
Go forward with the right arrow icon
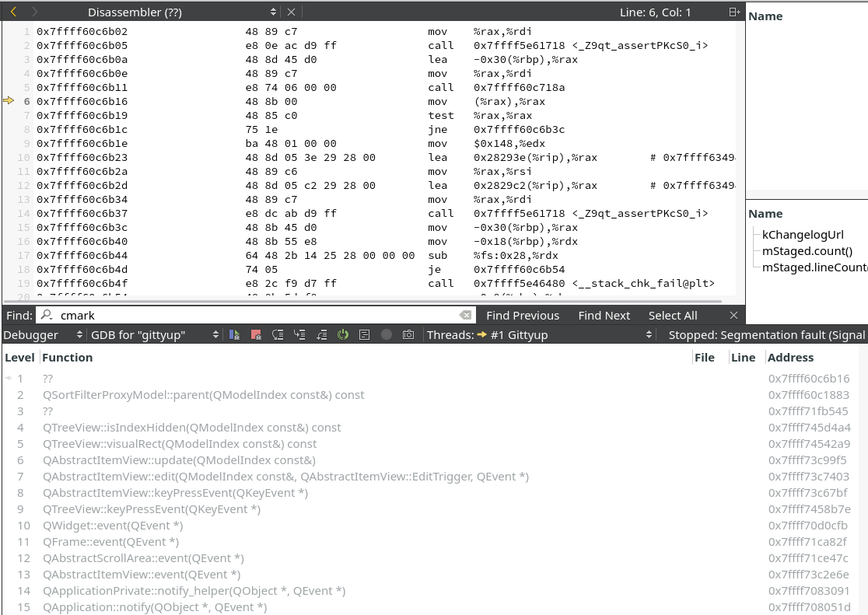[35, 12]
